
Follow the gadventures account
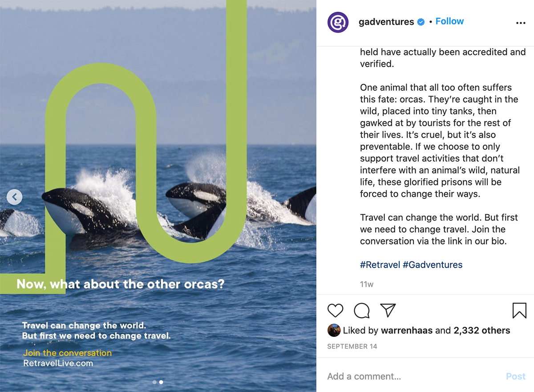(449, 21)
